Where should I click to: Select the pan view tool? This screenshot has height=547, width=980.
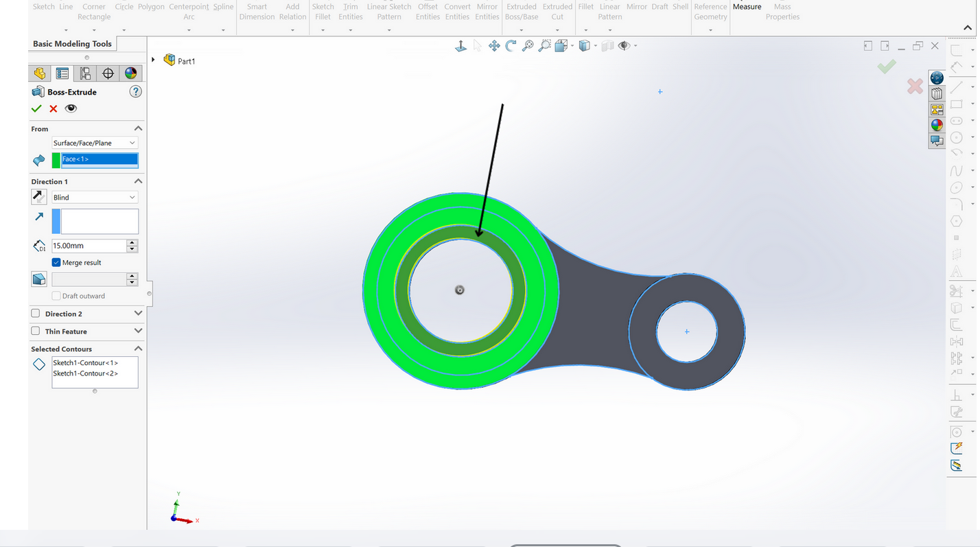click(x=494, y=46)
